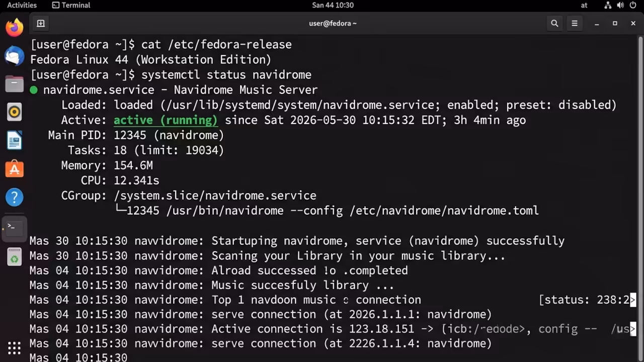Click "/usr/bin/navidrome --config" process line
Screen dimensions: 644x362
(327, 211)
